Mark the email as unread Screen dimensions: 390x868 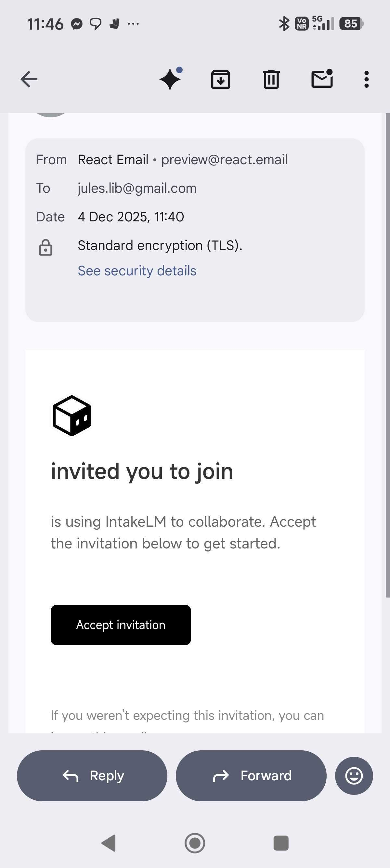(x=322, y=79)
